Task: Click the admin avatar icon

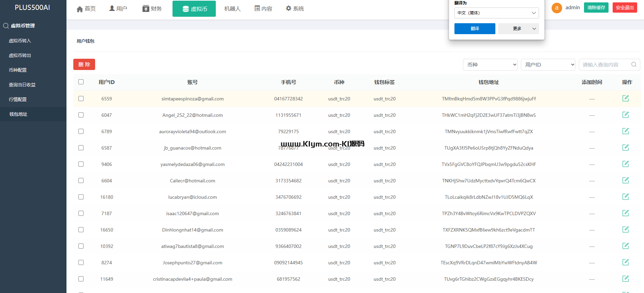Action: pos(557,8)
